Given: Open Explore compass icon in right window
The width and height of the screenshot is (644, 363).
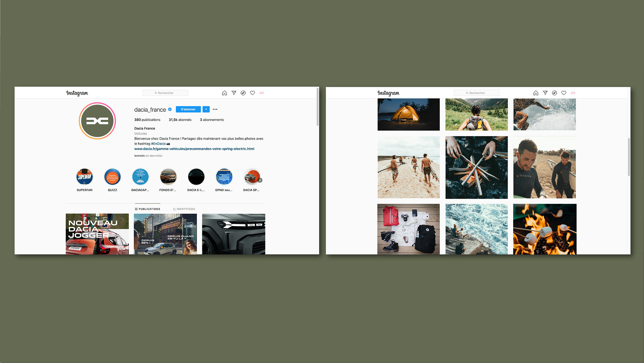Looking at the screenshot, I should pyautogui.click(x=554, y=93).
